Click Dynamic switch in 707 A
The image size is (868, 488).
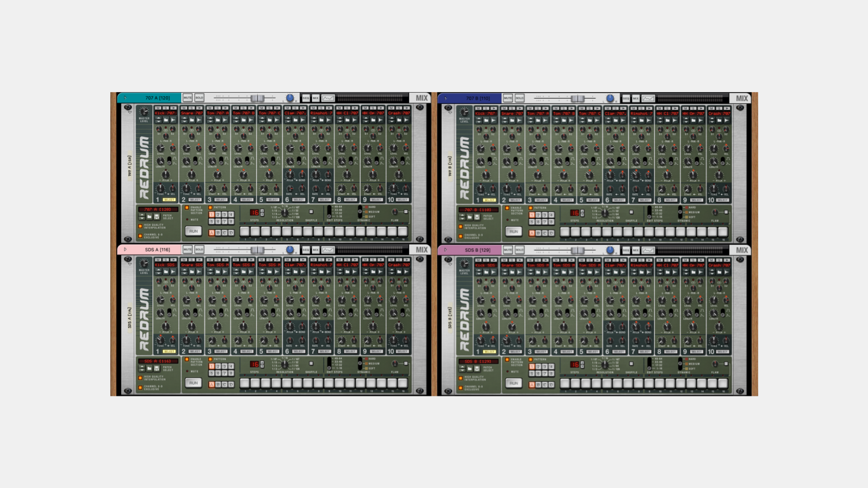pyautogui.click(x=360, y=211)
